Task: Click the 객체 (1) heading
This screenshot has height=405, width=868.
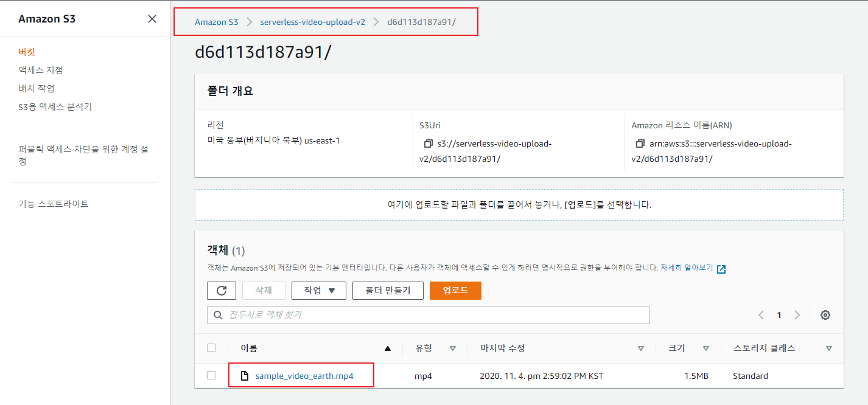Action: tap(226, 251)
